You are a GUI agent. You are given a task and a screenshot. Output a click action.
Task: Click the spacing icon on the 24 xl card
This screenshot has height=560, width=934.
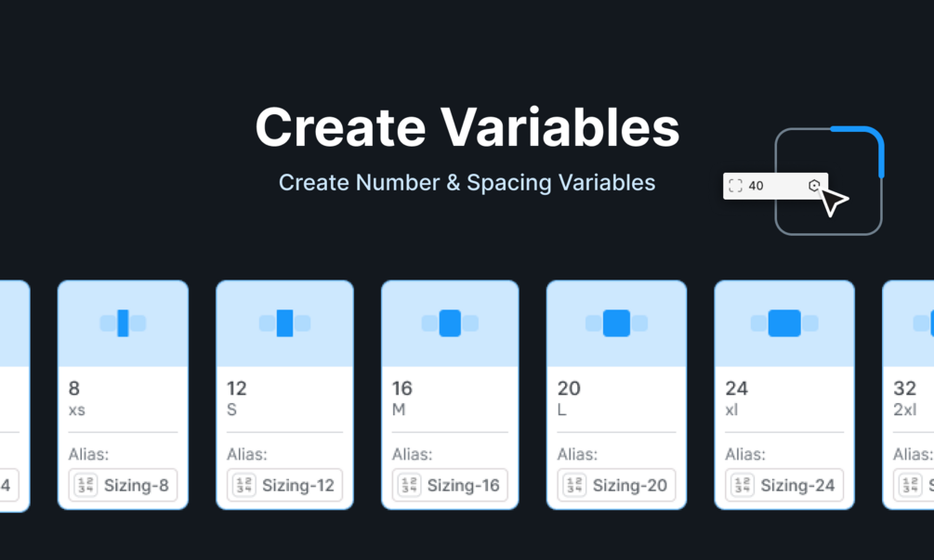click(784, 323)
